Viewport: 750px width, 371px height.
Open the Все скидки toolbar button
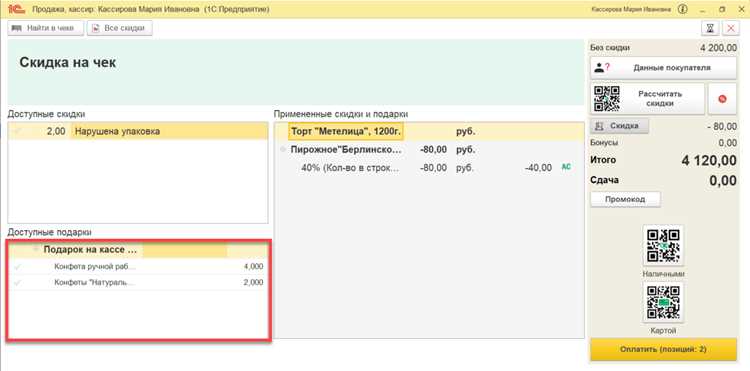pyautogui.click(x=120, y=28)
